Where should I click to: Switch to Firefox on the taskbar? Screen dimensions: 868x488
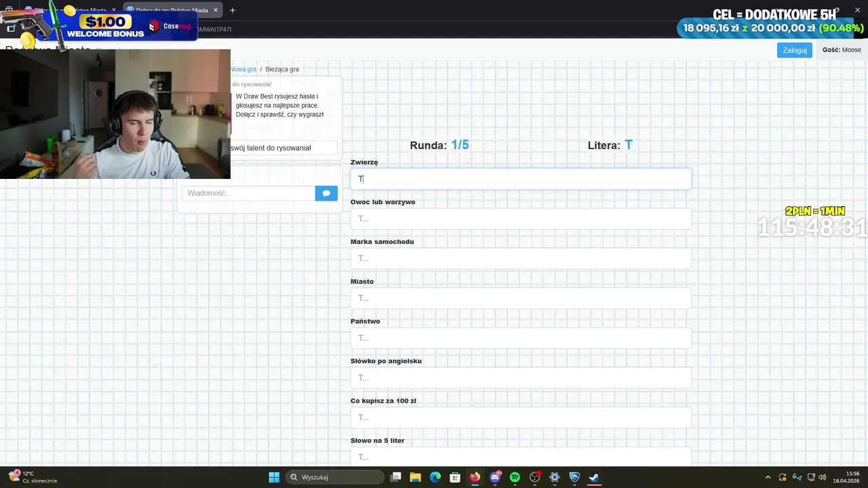(x=475, y=477)
